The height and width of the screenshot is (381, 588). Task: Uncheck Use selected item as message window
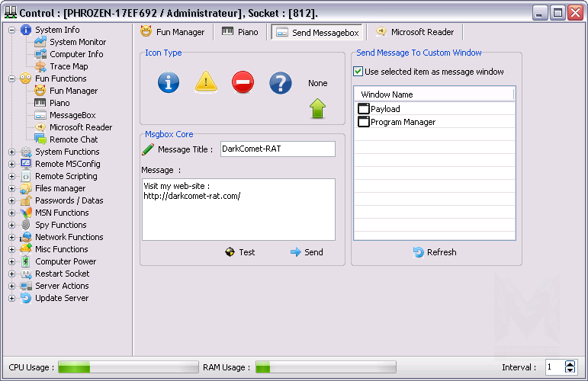[358, 72]
